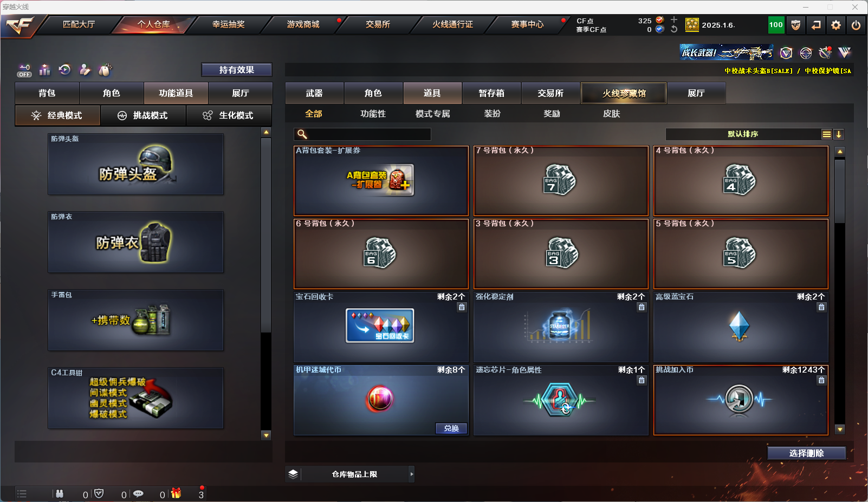The height and width of the screenshot is (502, 868).
Task: Open the 幸运抽奖 tab
Action: point(229,24)
